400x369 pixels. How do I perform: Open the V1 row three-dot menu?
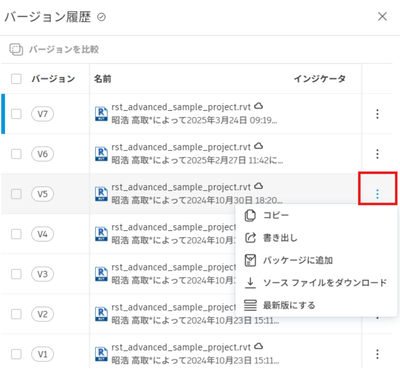point(377,354)
